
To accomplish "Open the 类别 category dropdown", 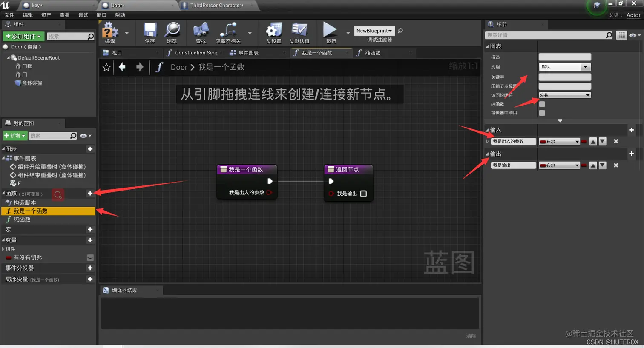I will coord(564,67).
